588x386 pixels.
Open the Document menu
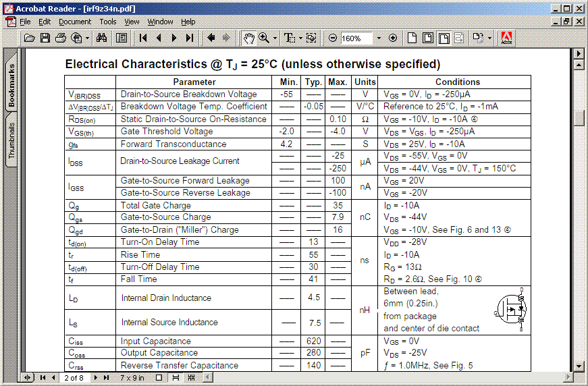tap(74, 22)
